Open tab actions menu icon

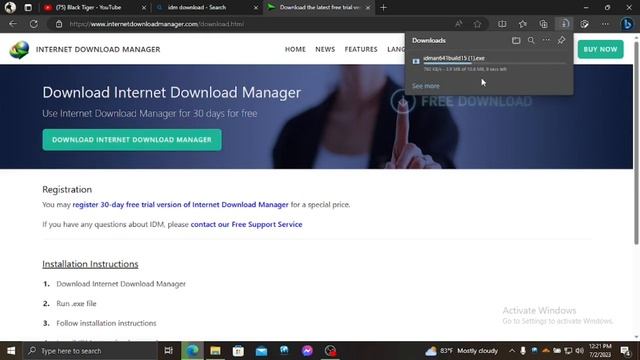pyautogui.click(x=28, y=7)
